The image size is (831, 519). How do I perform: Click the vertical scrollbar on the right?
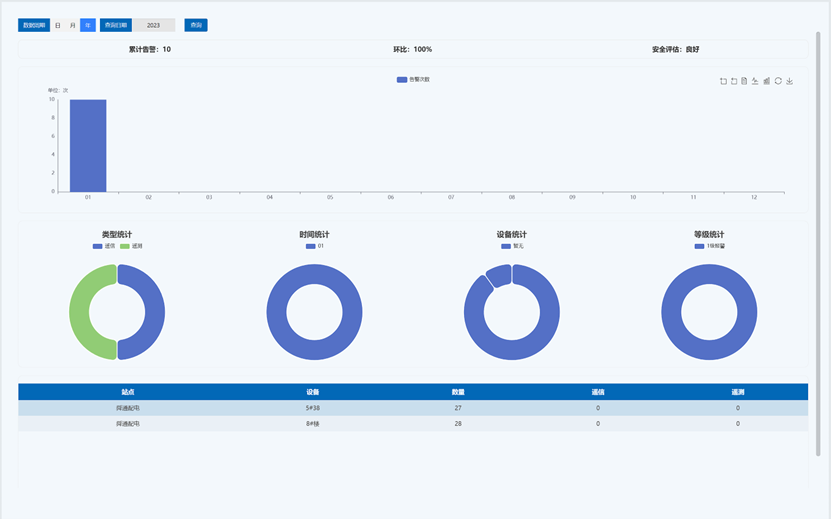(x=819, y=240)
